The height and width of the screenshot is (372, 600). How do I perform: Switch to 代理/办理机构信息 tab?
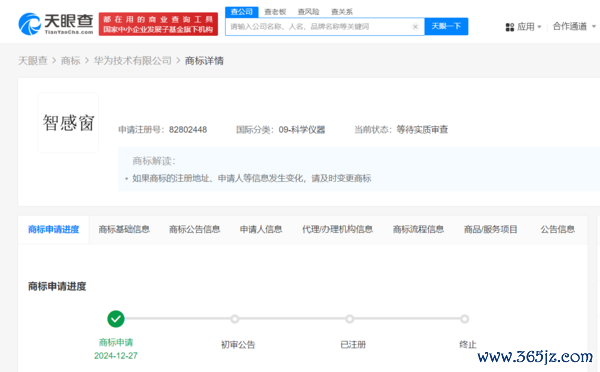point(337,229)
